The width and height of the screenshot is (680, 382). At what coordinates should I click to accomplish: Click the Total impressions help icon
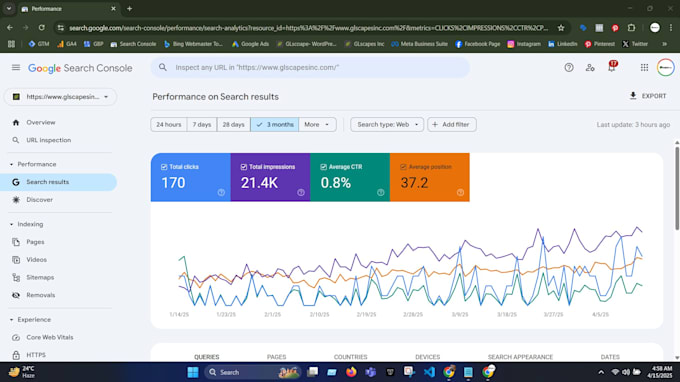point(301,193)
